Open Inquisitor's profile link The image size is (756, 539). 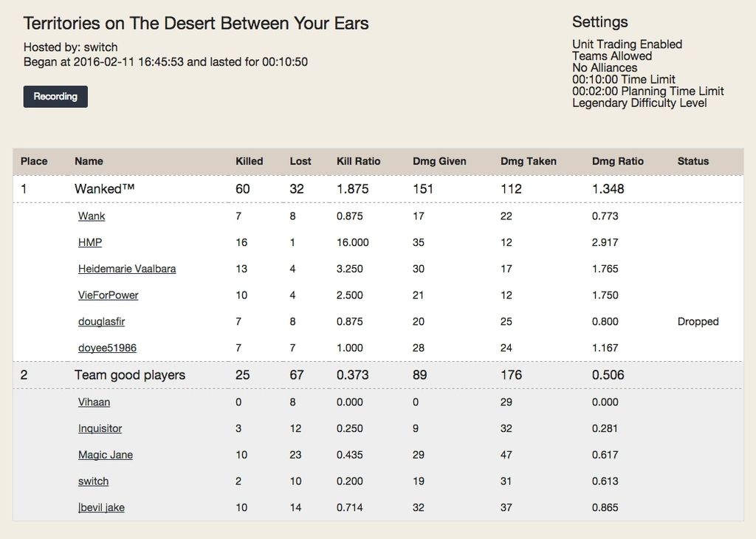pos(100,428)
